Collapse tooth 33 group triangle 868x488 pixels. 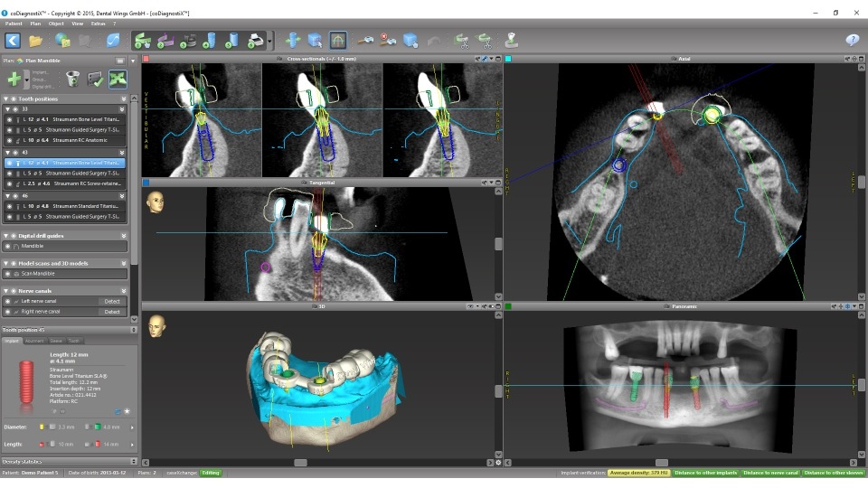(8, 109)
